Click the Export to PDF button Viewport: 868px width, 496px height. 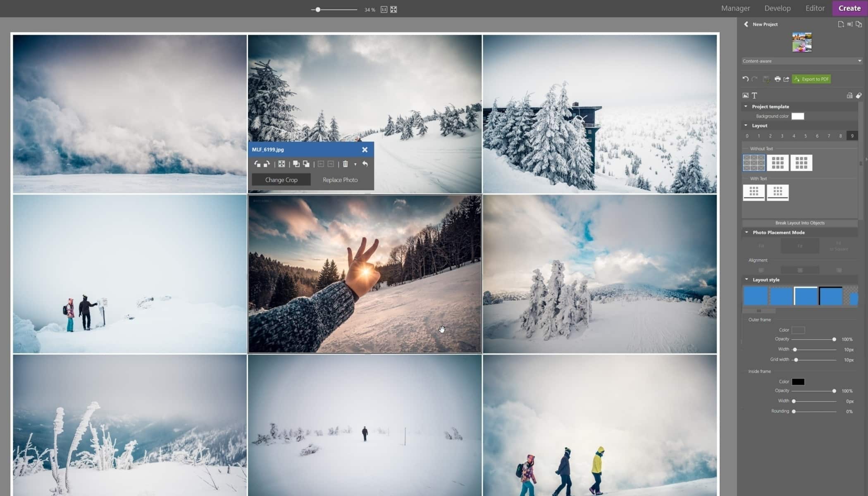[812, 79]
